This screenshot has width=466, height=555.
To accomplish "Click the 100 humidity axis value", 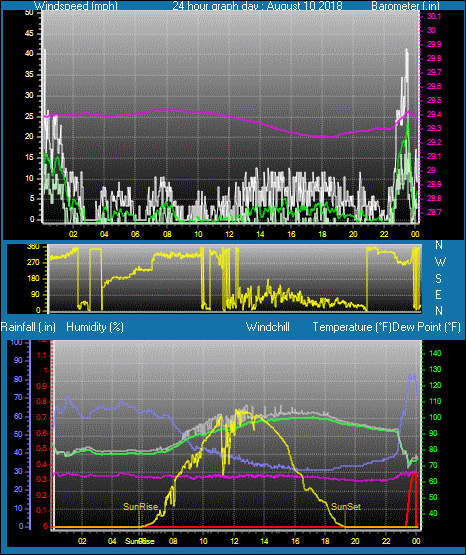I will 16,343.
